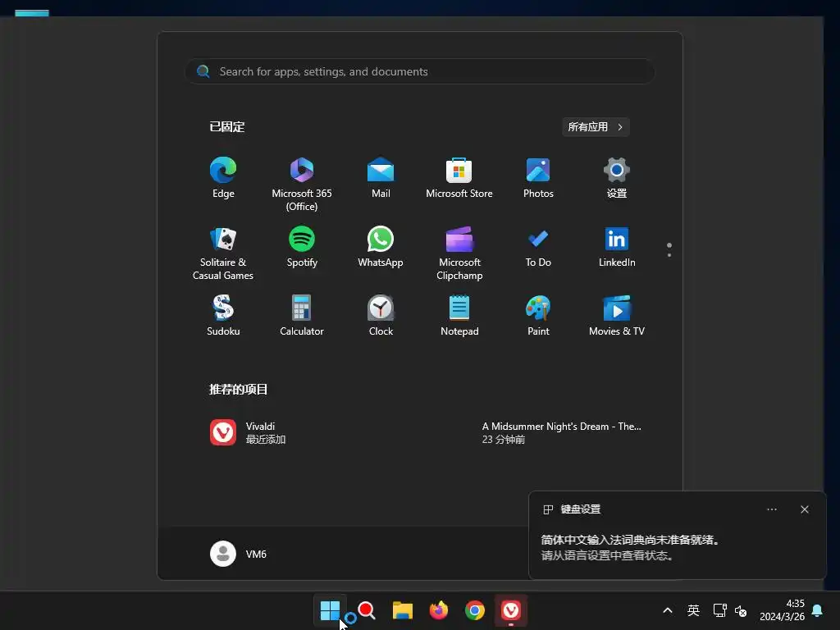Open Microsoft Store
This screenshot has height=630, width=840.
[x=459, y=178]
